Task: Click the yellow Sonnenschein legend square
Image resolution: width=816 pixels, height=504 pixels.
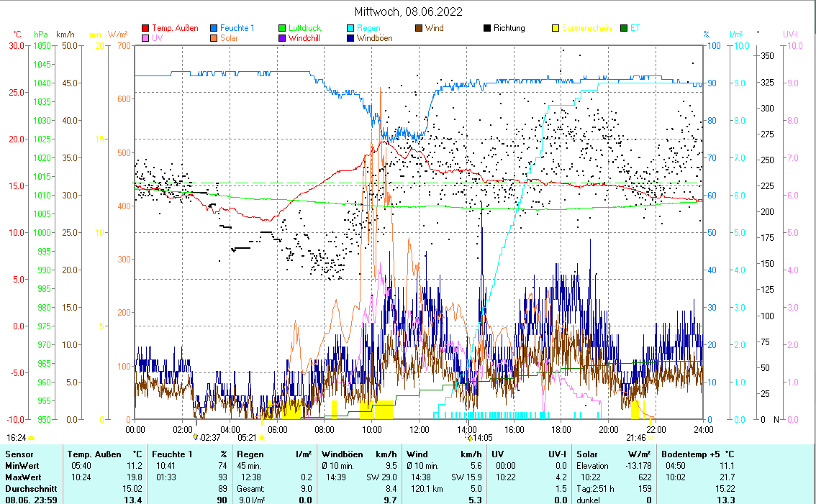Action: pos(556,29)
